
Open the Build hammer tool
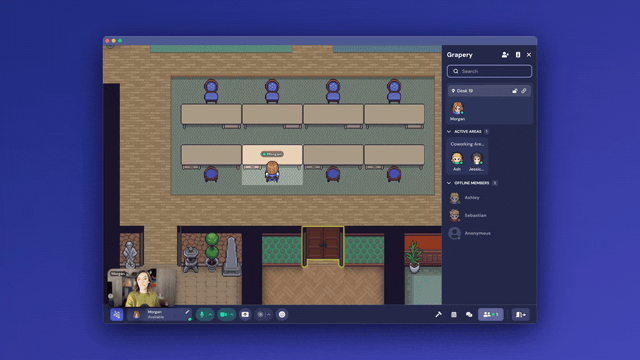(x=438, y=314)
